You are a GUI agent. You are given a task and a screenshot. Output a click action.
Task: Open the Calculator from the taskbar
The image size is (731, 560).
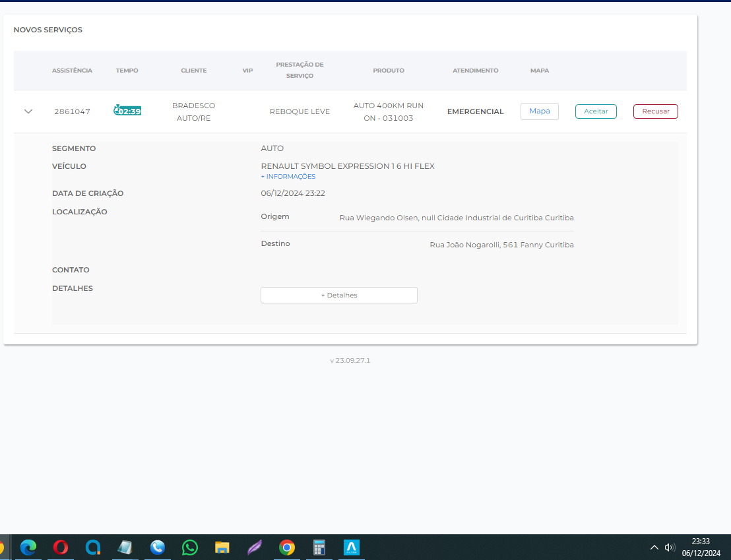[319, 547]
